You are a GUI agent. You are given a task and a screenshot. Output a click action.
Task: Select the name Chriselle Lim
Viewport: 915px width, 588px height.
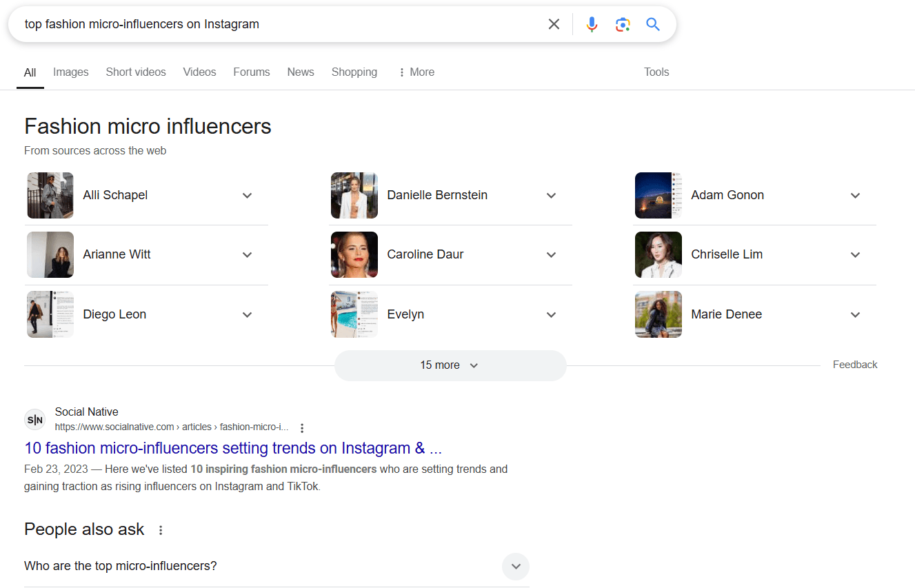click(727, 254)
